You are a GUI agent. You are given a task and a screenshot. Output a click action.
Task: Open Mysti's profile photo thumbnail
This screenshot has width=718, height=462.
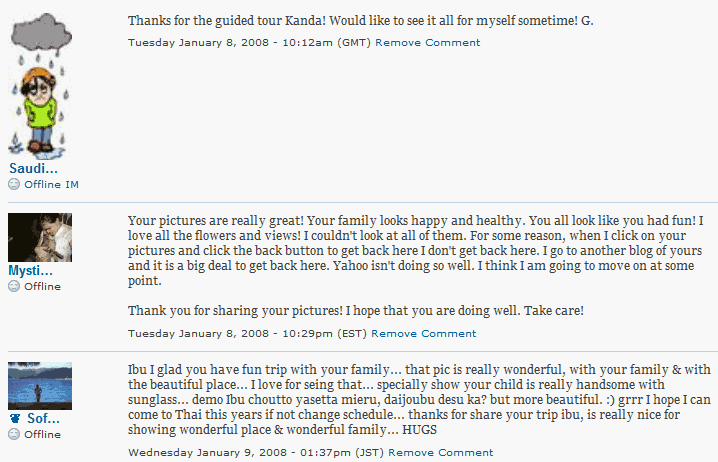pyautogui.click(x=40, y=237)
